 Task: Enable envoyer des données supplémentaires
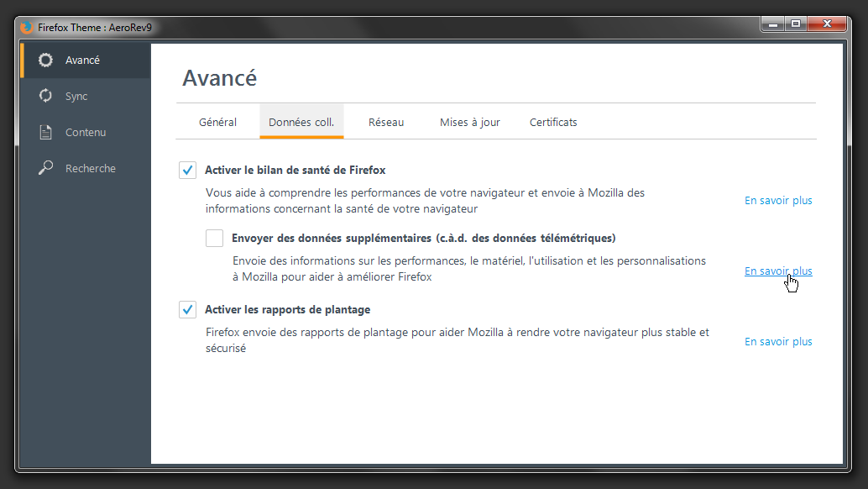(x=214, y=238)
